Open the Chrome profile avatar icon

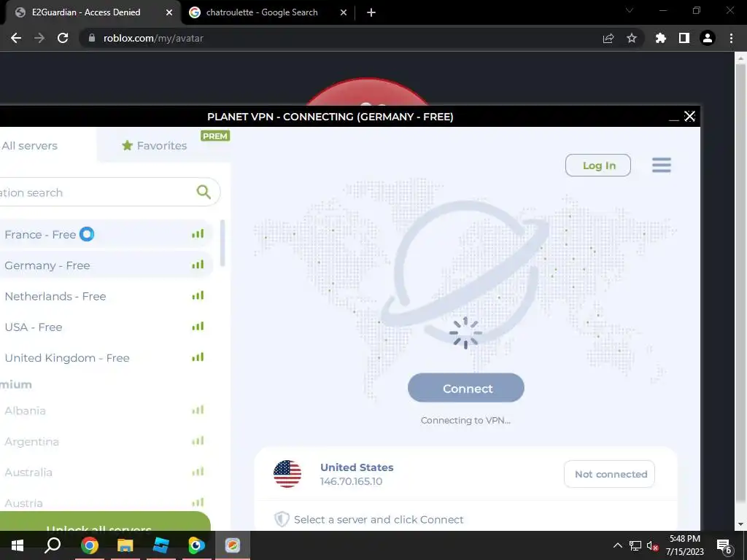[708, 38]
